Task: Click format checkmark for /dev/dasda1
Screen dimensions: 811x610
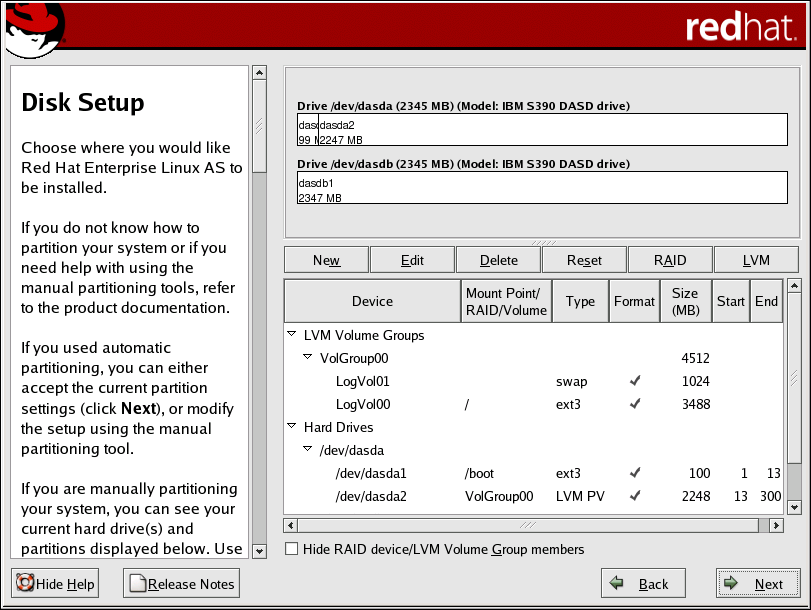Action: (634, 473)
